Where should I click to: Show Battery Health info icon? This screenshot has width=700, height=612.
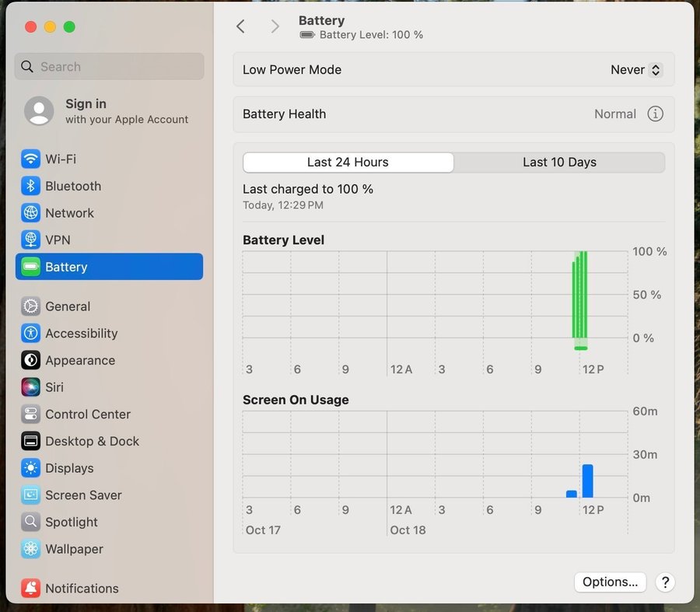[x=656, y=114]
